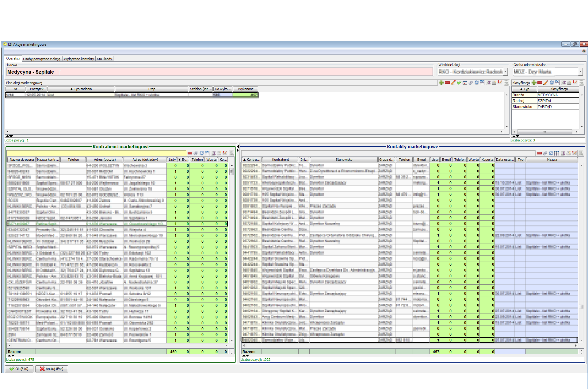Show sums in Kontrahenci toolbar
Image resolution: width=588 pixels, height=389 pixels.
tap(213, 153)
